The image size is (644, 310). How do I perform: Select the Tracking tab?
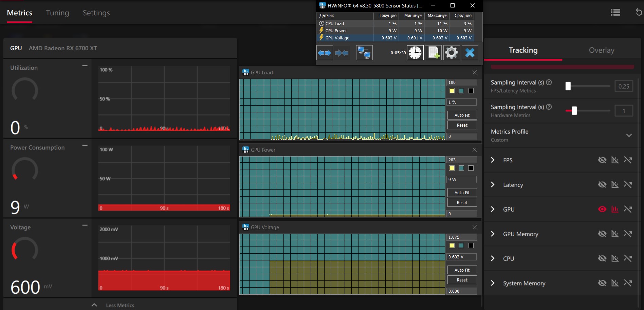(x=523, y=50)
